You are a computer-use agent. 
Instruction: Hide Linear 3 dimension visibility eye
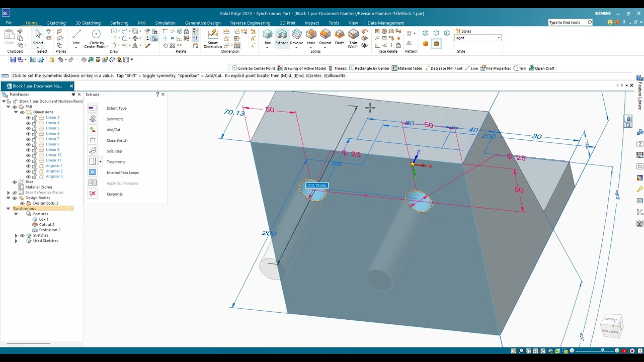click(28, 118)
